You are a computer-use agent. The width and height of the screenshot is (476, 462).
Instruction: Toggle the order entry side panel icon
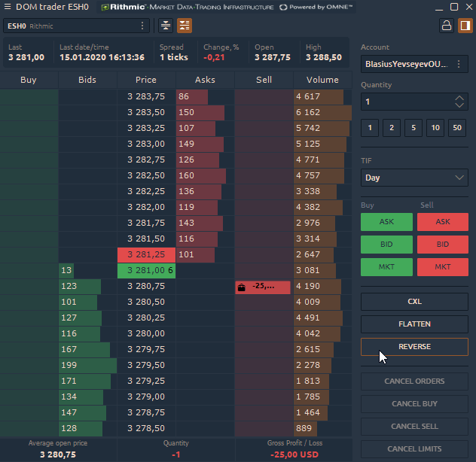[x=465, y=26]
